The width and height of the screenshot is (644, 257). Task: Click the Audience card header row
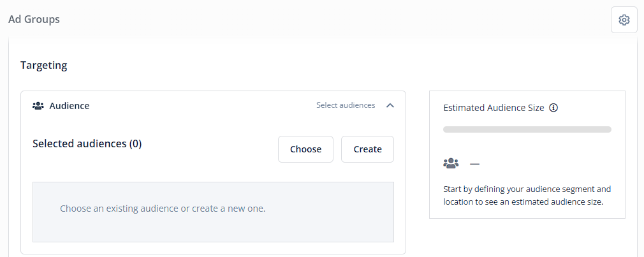click(x=213, y=105)
